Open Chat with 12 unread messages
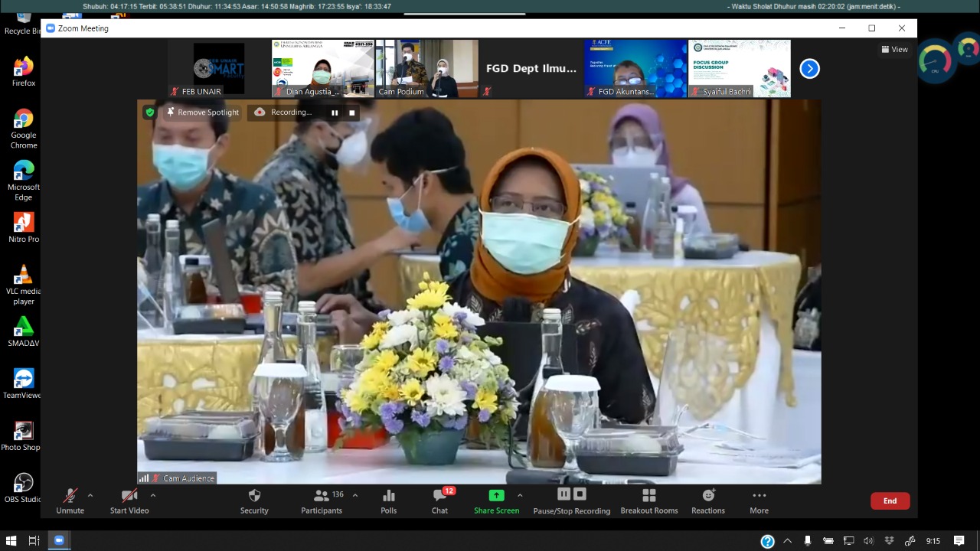The image size is (980, 551). pyautogui.click(x=439, y=496)
